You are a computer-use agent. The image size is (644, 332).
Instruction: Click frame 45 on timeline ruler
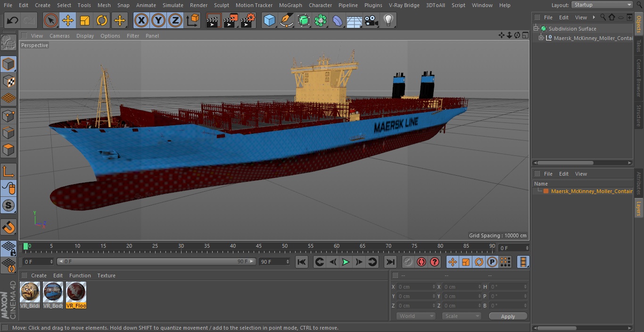tap(259, 246)
